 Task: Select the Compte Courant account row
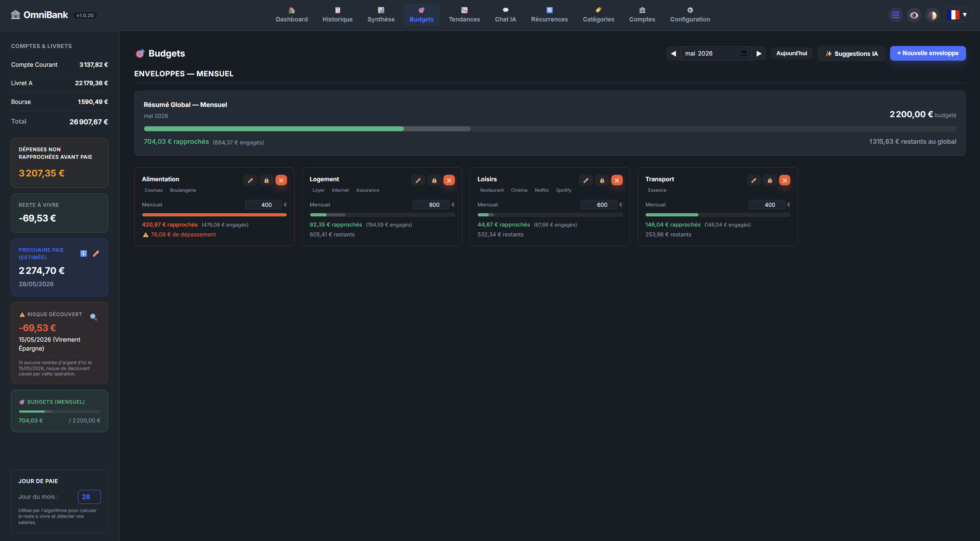[59, 65]
